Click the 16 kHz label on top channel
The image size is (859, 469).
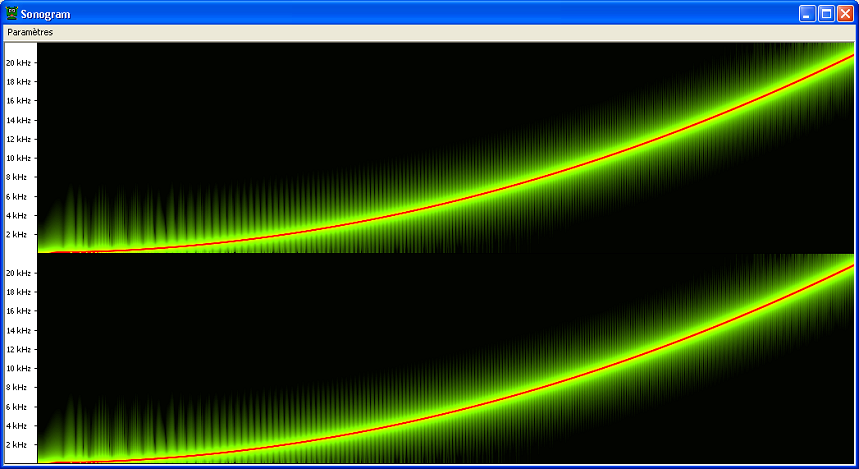click(x=18, y=101)
